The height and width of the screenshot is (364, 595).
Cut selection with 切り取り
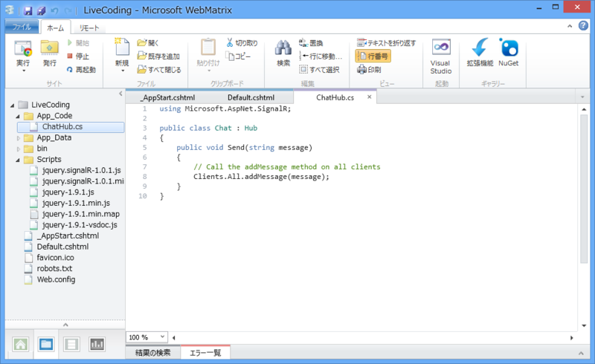(242, 43)
